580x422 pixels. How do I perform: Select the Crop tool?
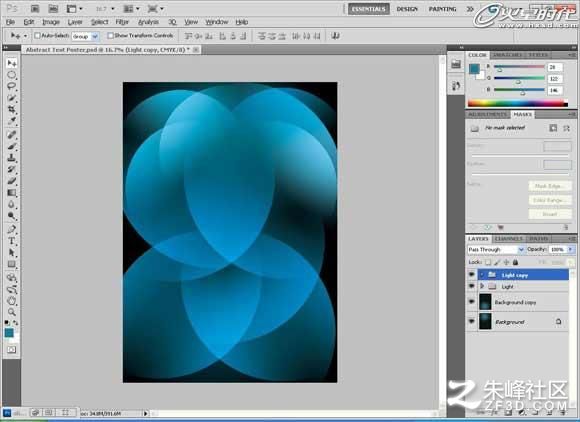click(11, 109)
